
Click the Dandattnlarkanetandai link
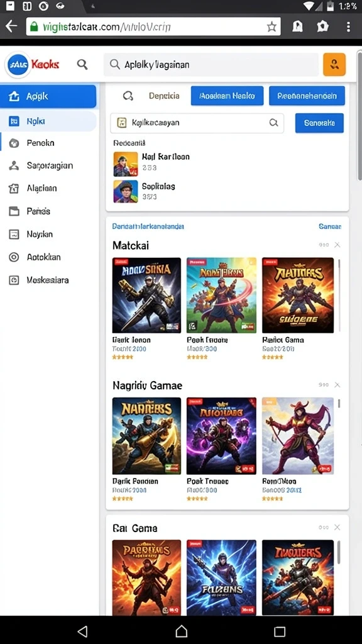click(148, 226)
